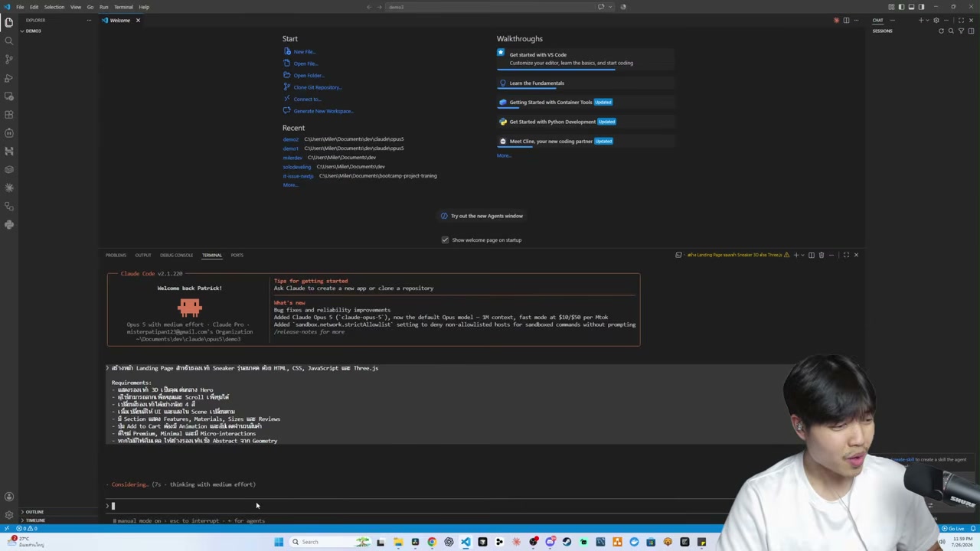Viewport: 980px width, 551px height.
Task: Click the Open Folder link
Action: 309,76
